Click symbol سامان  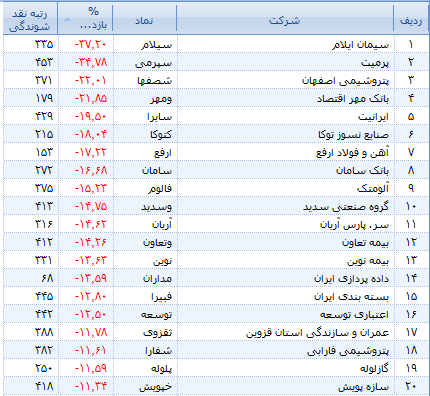[157, 171]
